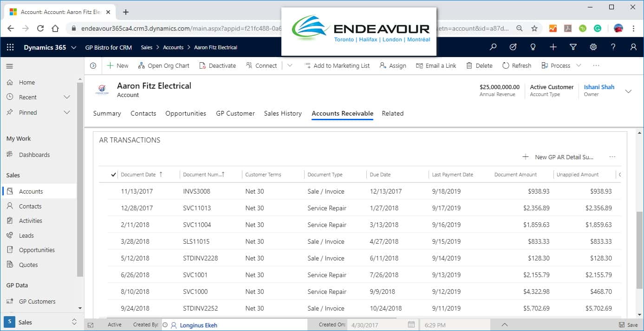The image size is (644, 331).
Task: Expand the Recent list chevron
Action: (67, 97)
